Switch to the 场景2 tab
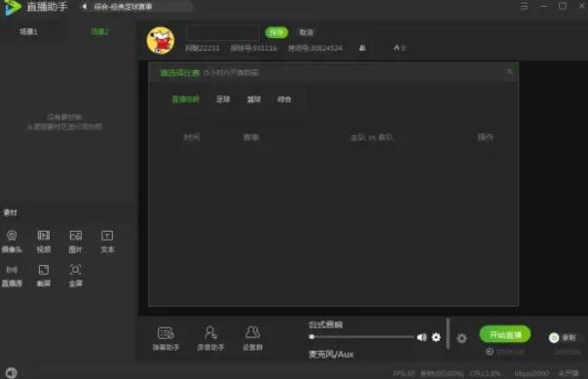Viewport: 588px width, 379px height. (x=99, y=31)
